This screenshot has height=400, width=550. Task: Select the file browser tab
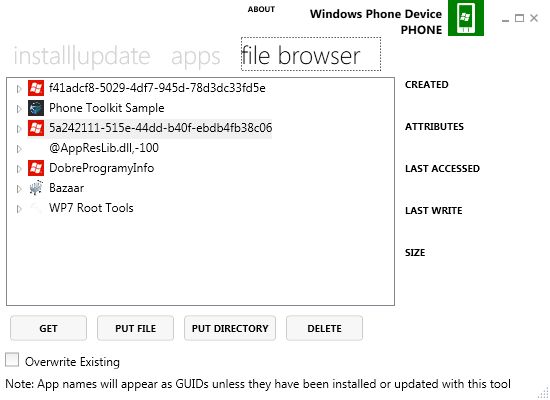coord(311,54)
